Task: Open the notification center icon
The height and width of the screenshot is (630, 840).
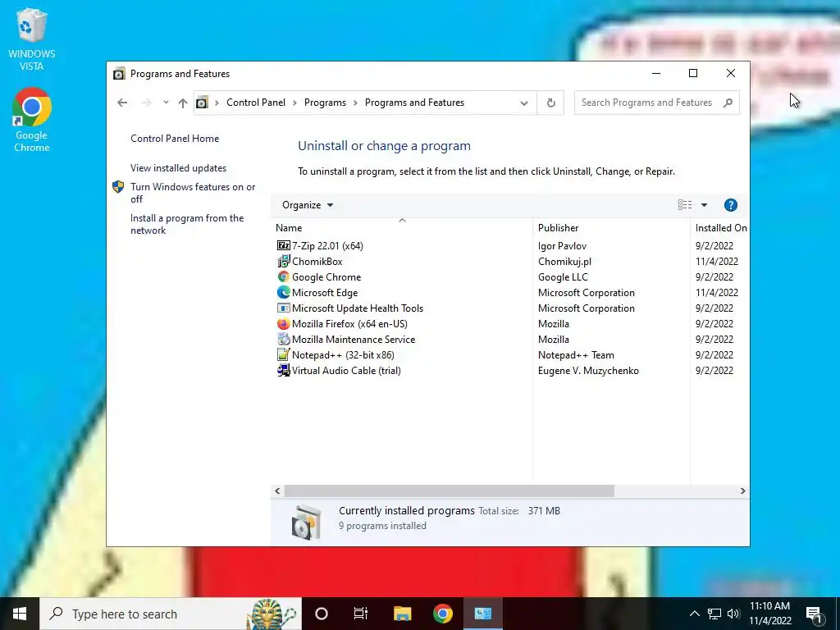Action: [x=813, y=614]
